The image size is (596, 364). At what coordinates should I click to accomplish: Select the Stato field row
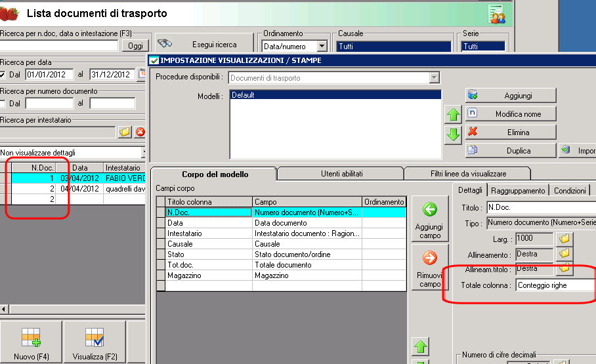pos(282,254)
